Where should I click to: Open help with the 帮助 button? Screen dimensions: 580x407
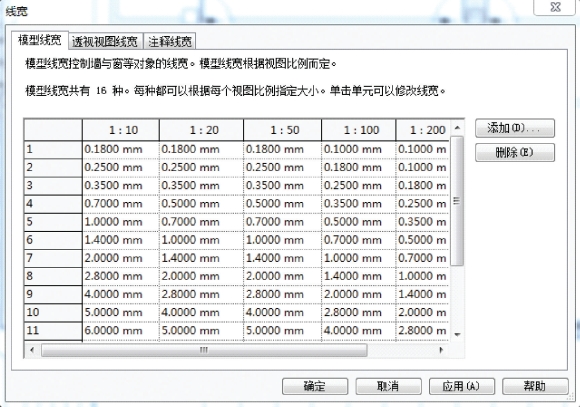point(535,386)
